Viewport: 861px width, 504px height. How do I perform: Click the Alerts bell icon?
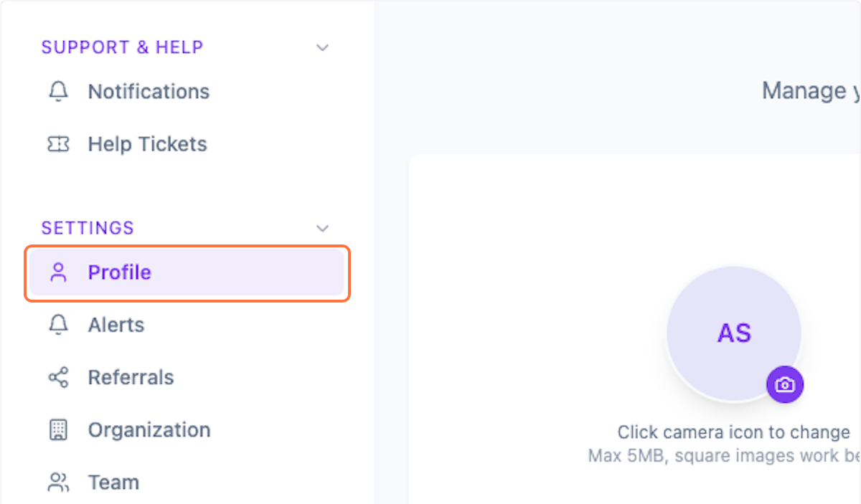click(x=57, y=325)
